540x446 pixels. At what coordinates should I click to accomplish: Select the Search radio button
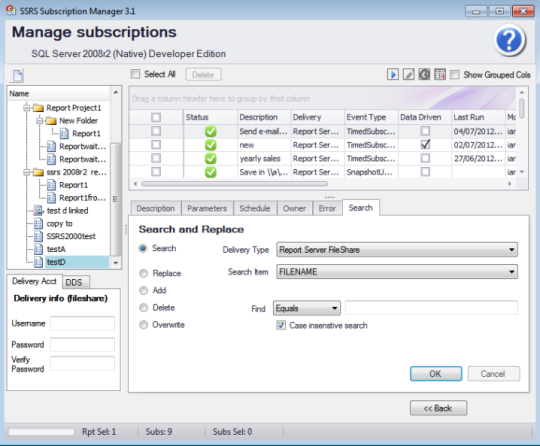143,248
